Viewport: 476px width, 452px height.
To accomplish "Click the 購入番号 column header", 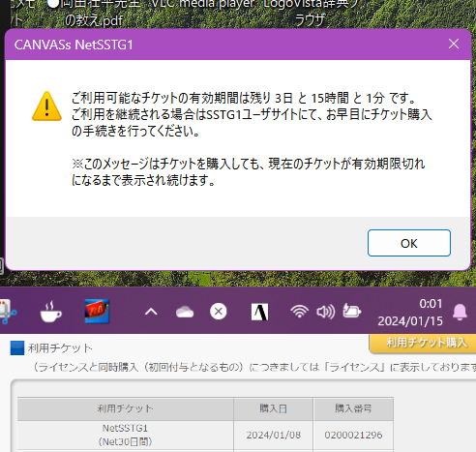I will pos(353,408).
